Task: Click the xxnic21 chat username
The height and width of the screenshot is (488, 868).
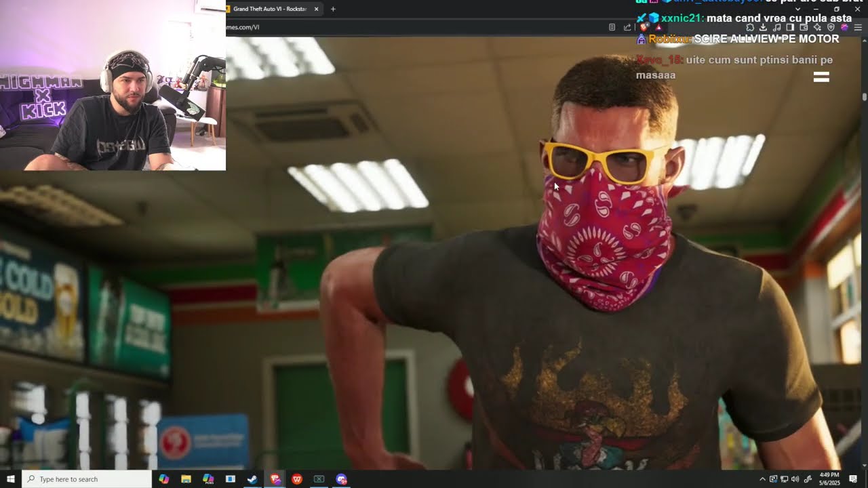Action: point(682,18)
